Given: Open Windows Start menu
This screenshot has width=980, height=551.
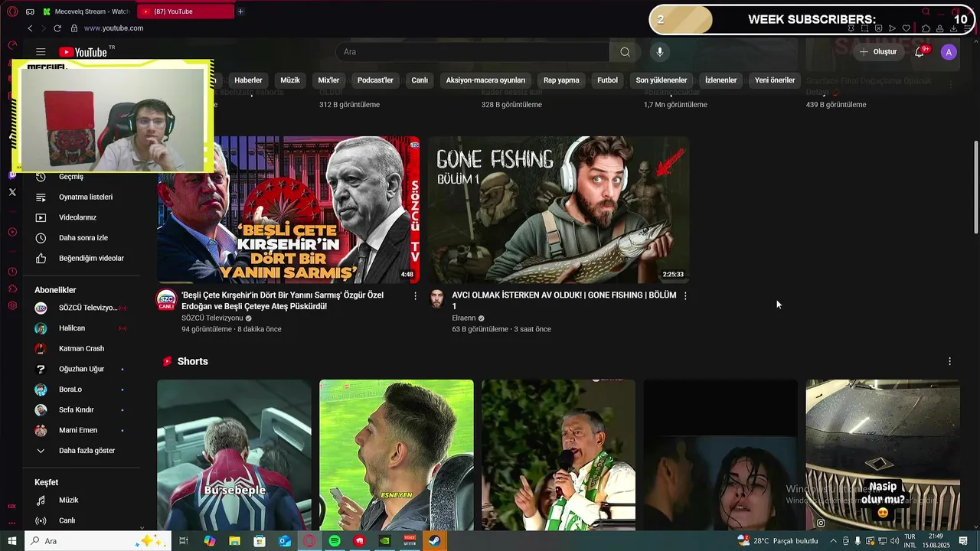Looking at the screenshot, I should pos(11,541).
